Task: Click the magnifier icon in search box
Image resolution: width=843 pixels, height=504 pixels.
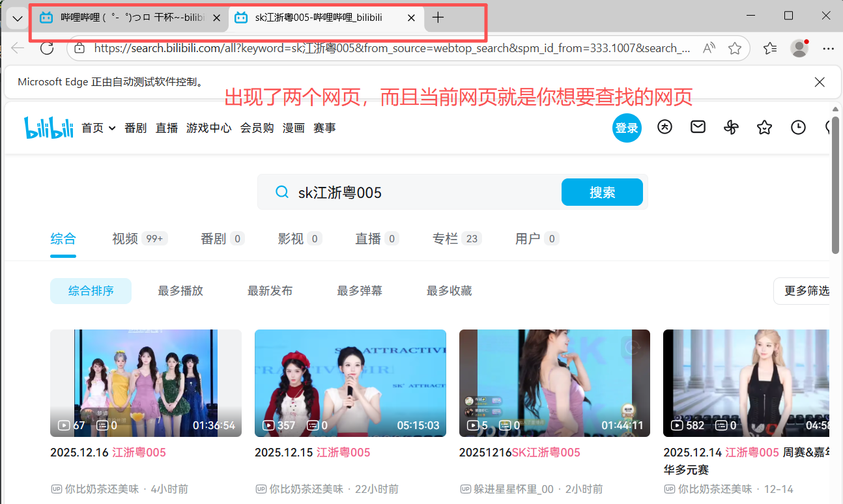Action: click(282, 192)
